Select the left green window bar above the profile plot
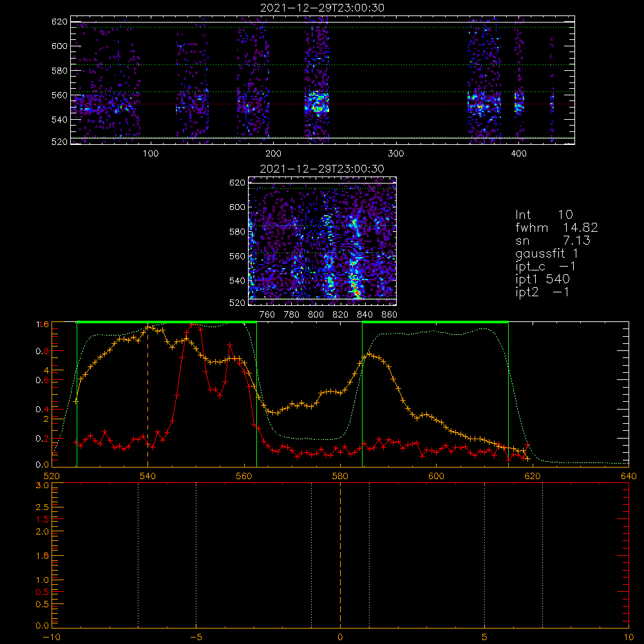The width and height of the screenshot is (644, 644). 167,323
